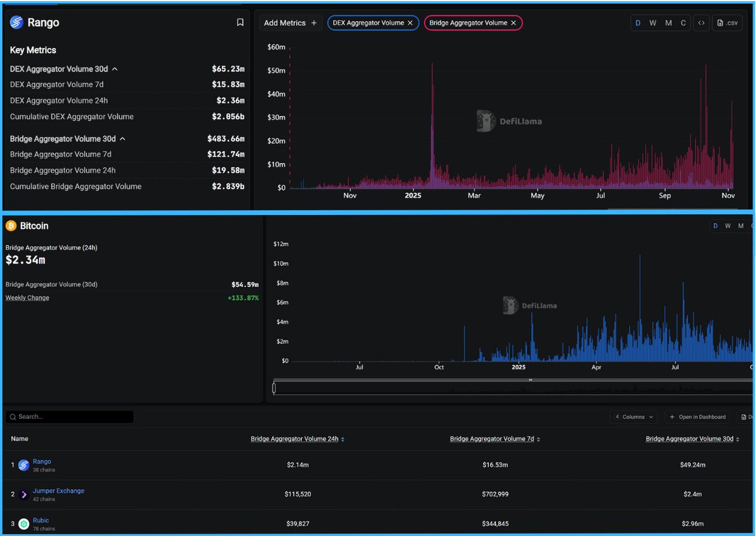Click Jumper Exchange's $702,999 cell
The image size is (756, 536).
(495, 494)
